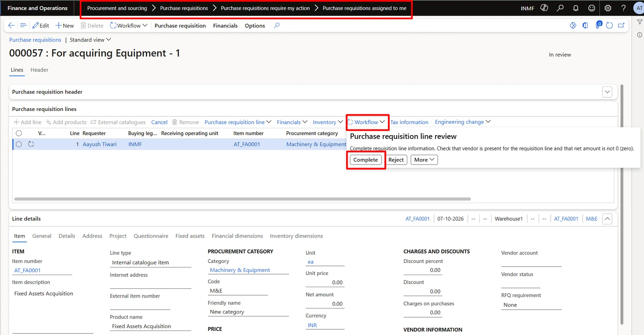The image size is (644, 335).
Task: Click the feedback smiley icon
Action: point(592,8)
